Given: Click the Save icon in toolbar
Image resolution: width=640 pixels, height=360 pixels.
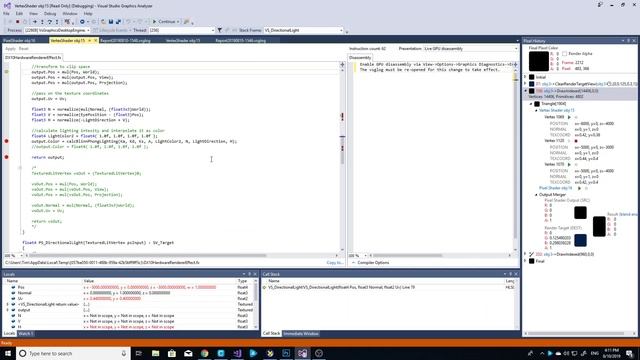Looking at the screenshot, I should 111,22.
